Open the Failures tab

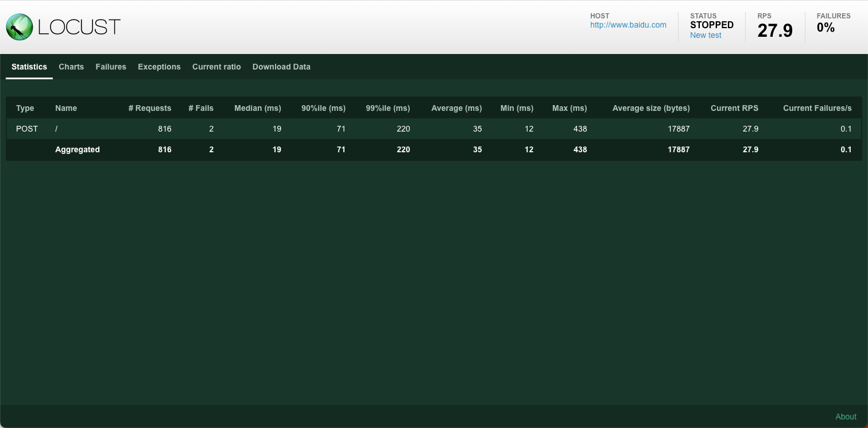coord(111,67)
